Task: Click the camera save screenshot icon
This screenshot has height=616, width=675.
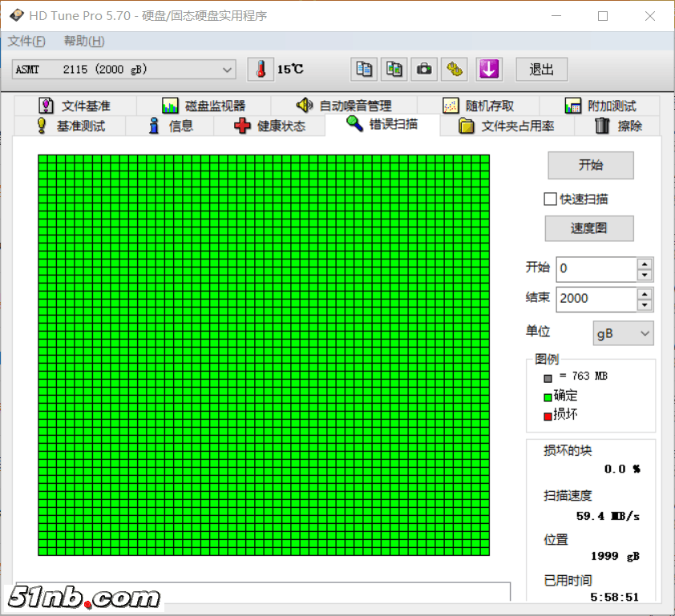Action: [x=424, y=70]
